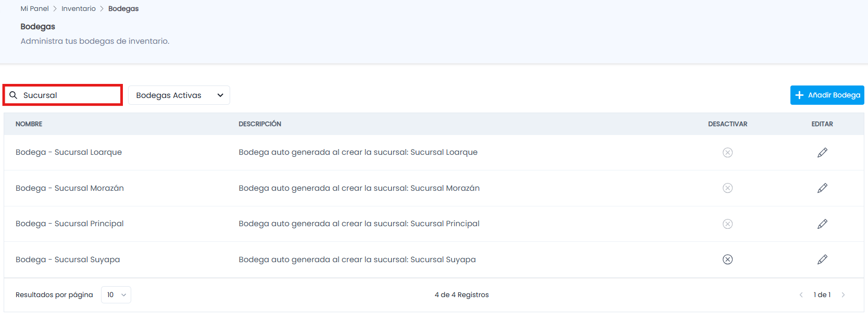The image size is (868, 319).
Task: Select Bodega - Sucursal Suyapa name
Action: click(68, 260)
